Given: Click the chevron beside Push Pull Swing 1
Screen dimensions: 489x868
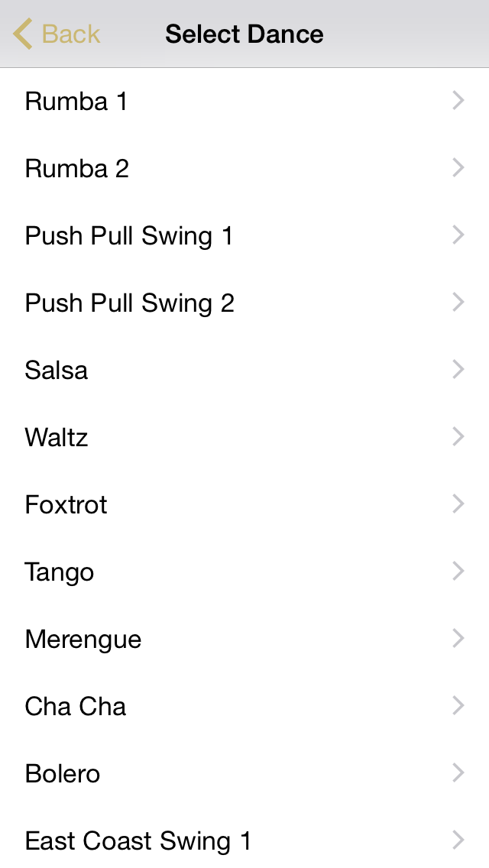Looking at the screenshot, I should [458, 235].
